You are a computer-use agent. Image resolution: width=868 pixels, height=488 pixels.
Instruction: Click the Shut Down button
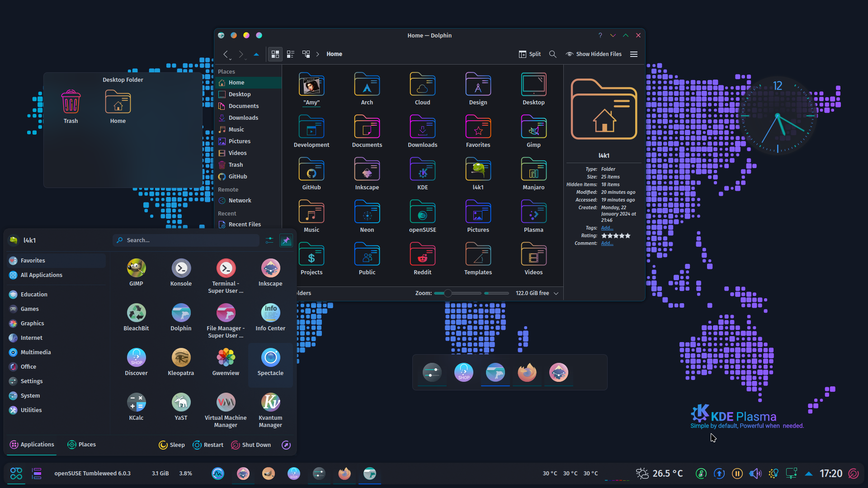(x=251, y=445)
